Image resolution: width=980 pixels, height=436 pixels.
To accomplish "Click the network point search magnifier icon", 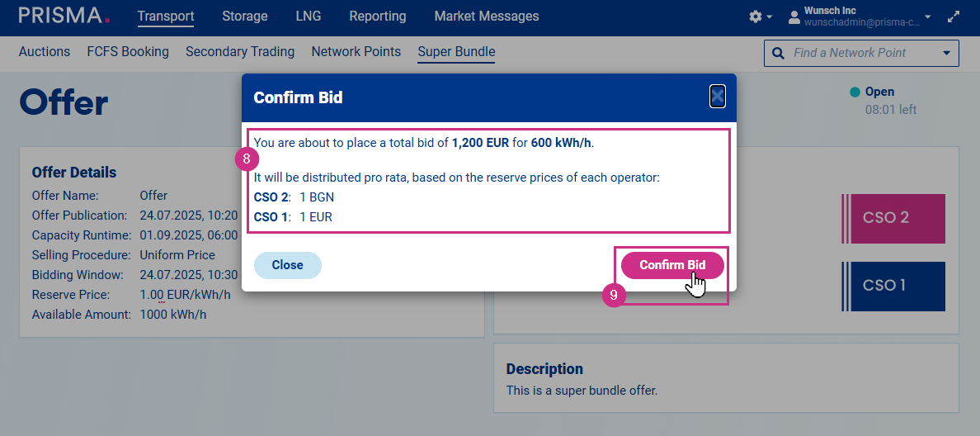I will tap(777, 53).
